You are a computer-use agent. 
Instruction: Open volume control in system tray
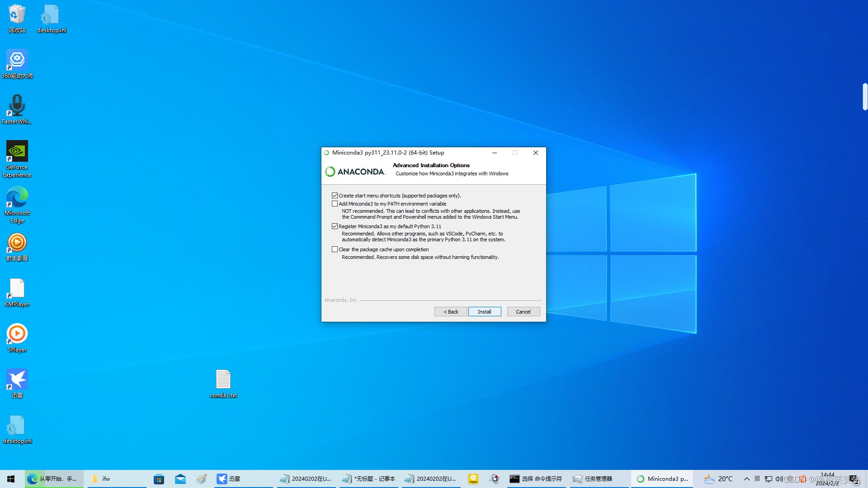coord(779,479)
